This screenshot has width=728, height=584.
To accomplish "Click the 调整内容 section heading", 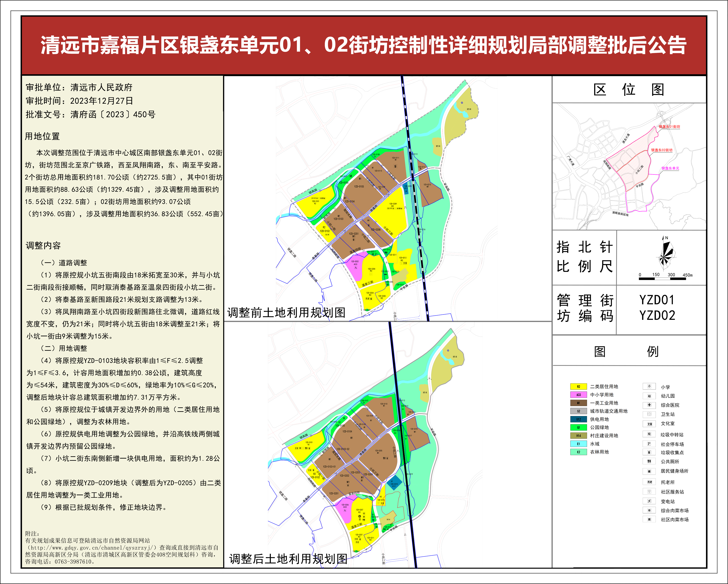I will tap(43, 245).
